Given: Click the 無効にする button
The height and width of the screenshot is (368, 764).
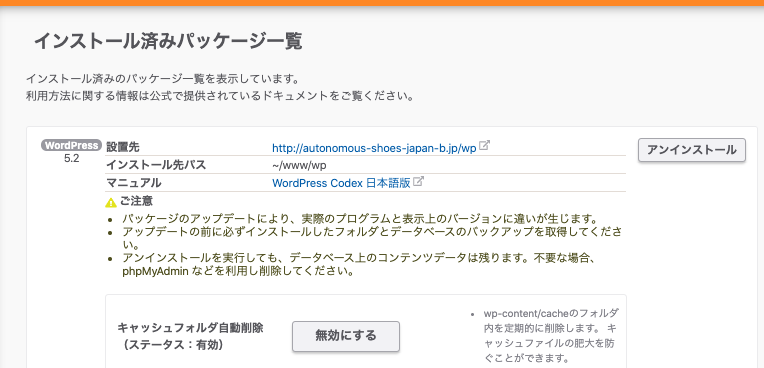Looking at the screenshot, I should (346, 336).
